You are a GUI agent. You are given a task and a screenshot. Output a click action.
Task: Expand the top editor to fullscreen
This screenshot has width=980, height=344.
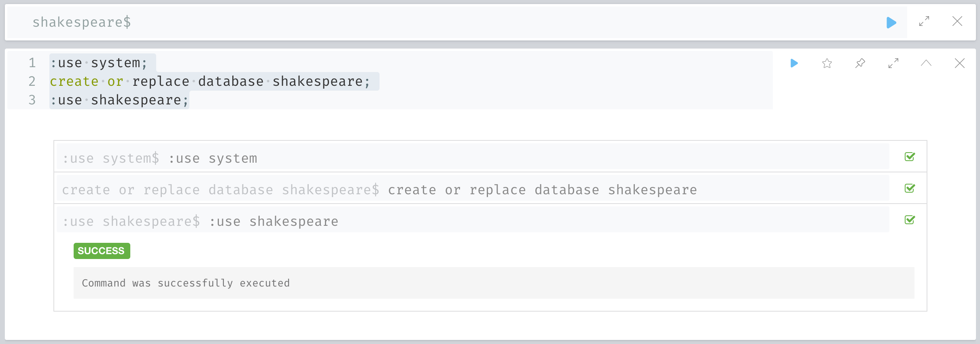924,21
